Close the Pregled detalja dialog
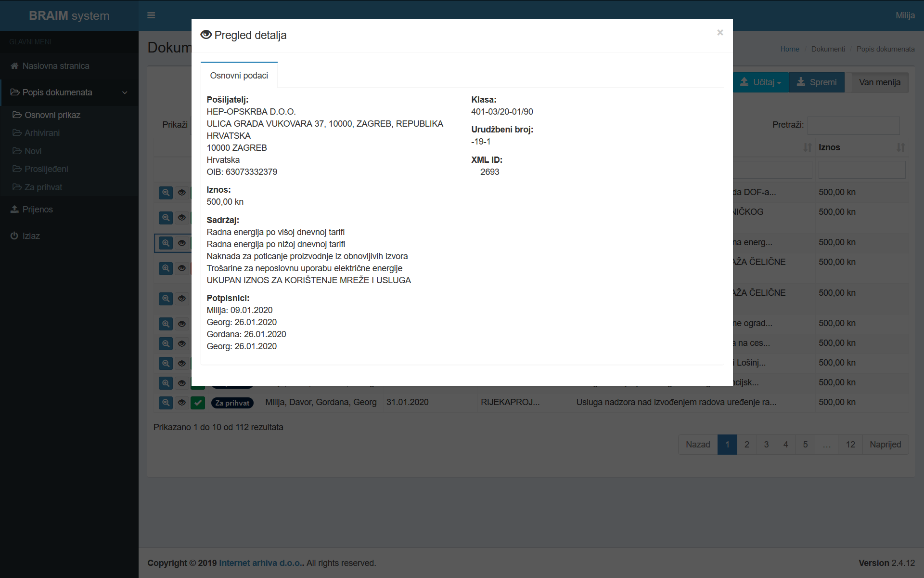The height and width of the screenshot is (578, 924). click(x=720, y=32)
